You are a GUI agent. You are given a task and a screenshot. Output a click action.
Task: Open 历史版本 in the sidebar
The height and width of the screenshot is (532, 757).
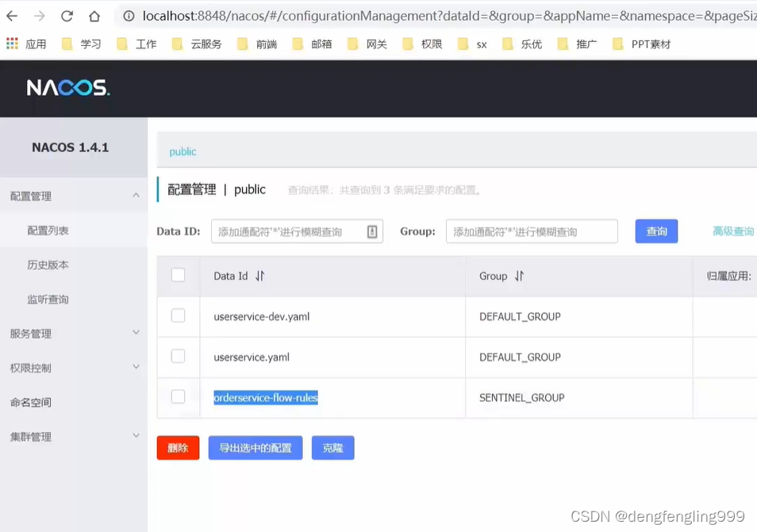click(x=48, y=265)
